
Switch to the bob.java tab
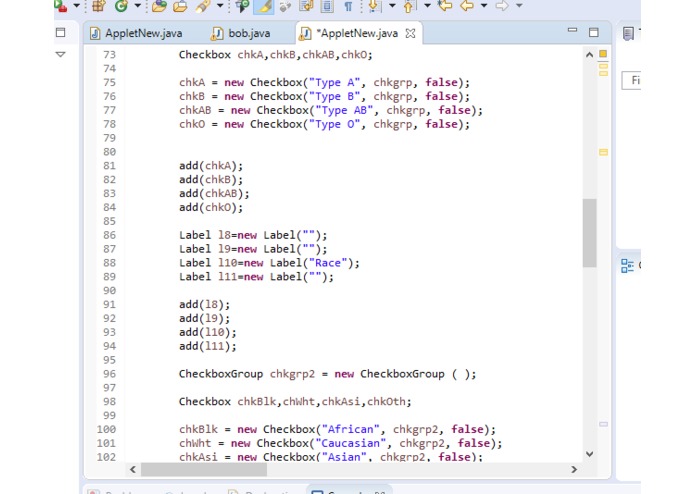point(242,33)
